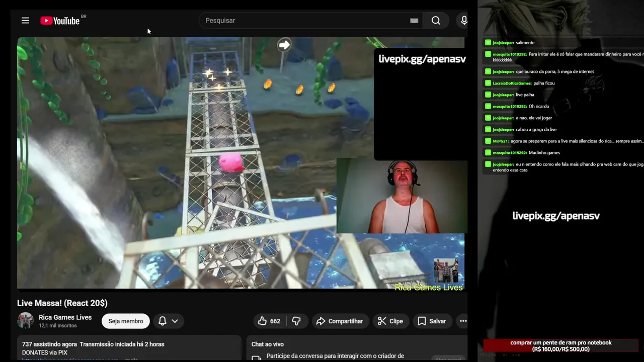Image resolution: width=644 pixels, height=362 pixels.
Task: Create a Clipe with scissors button
Action: point(390,321)
